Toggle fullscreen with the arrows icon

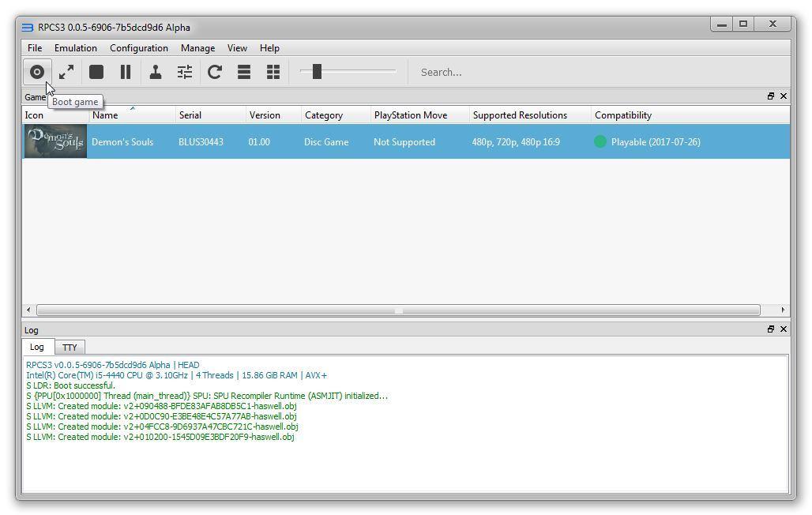coord(66,72)
